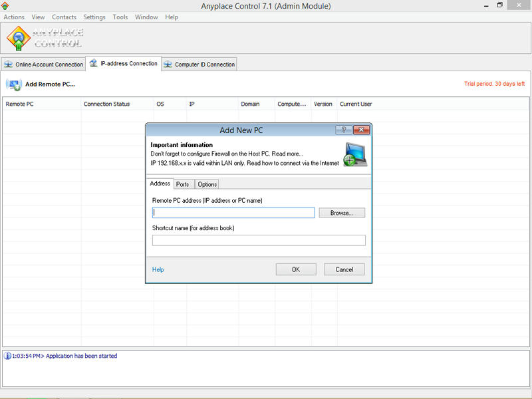This screenshot has width=532, height=399.
Task: Open the Settings menu
Action: point(94,17)
